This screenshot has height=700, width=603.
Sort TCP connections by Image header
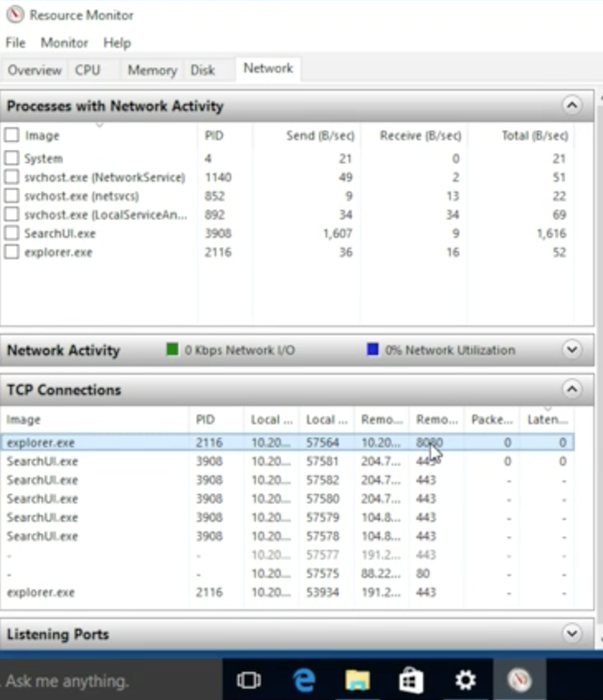pyautogui.click(x=95, y=419)
